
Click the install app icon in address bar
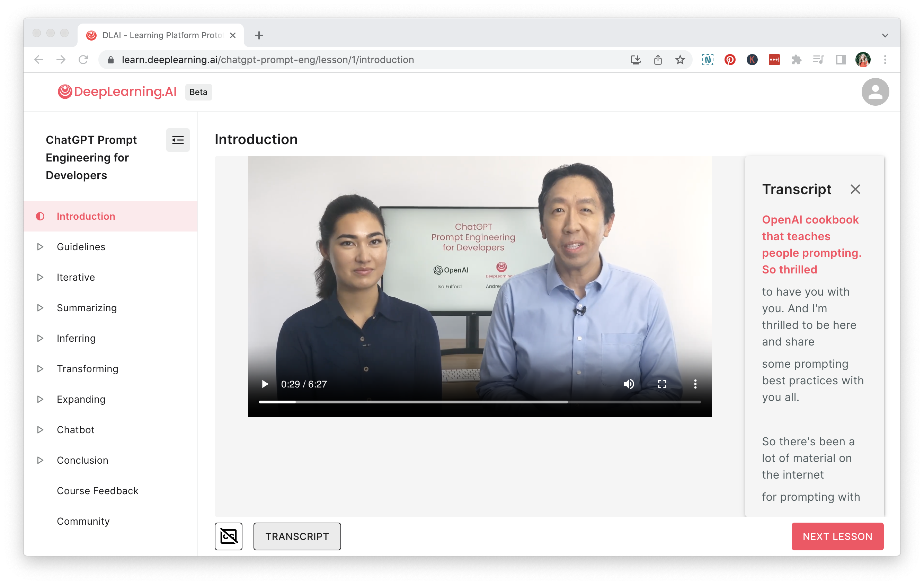(x=636, y=60)
